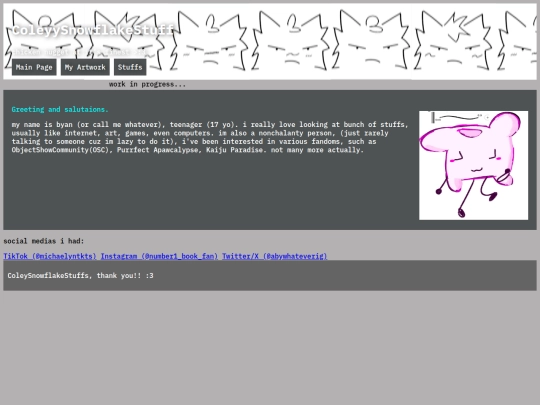
Task: Click the ColeyySnowflakeStuff site title
Action: coord(93,30)
